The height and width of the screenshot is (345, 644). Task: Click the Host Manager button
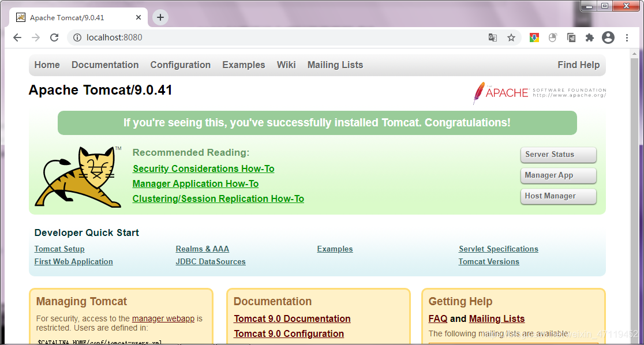pyautogui.click(x=558, y=196)
